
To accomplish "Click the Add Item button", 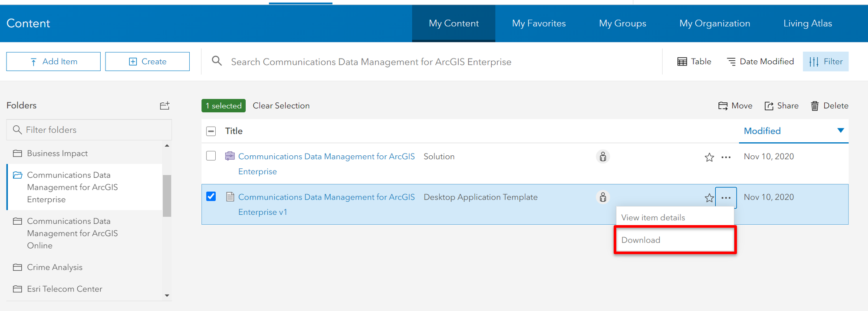I will 53,62.
